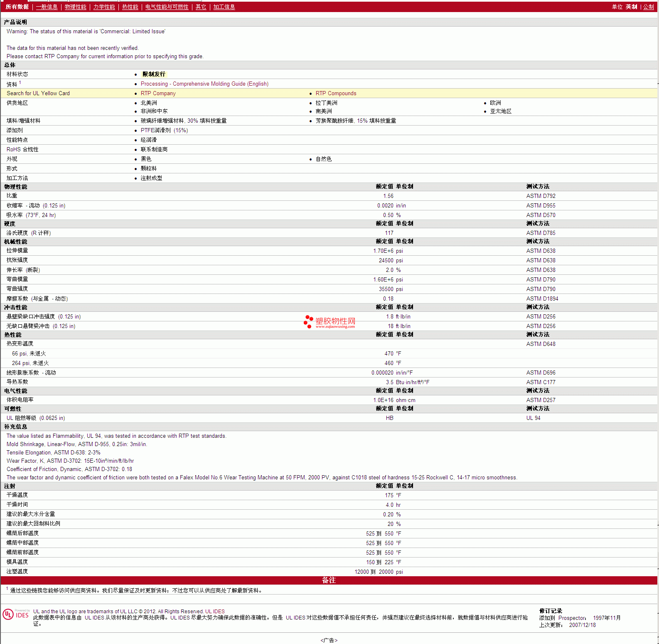Select the 拉伸模量 value 1.70E+6
Viewport: 659px width, 644px height.
click(383, 251)
